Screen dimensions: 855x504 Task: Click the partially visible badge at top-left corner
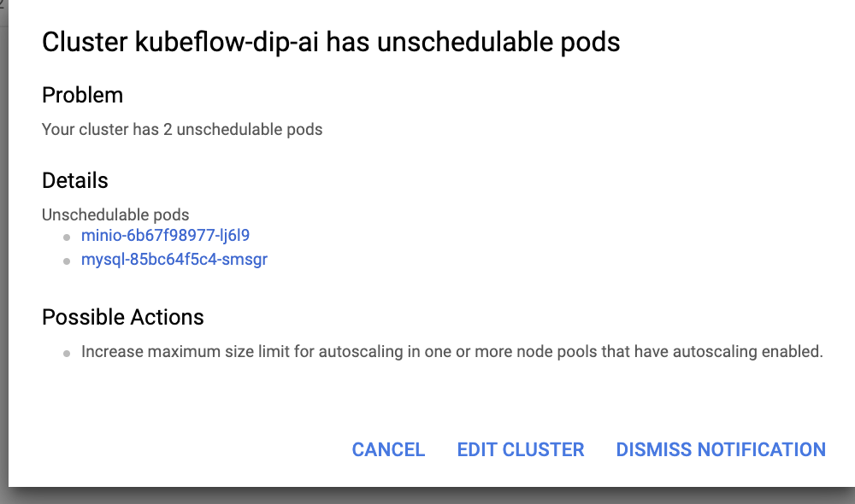pyautogui.click(x=4, y=7)
